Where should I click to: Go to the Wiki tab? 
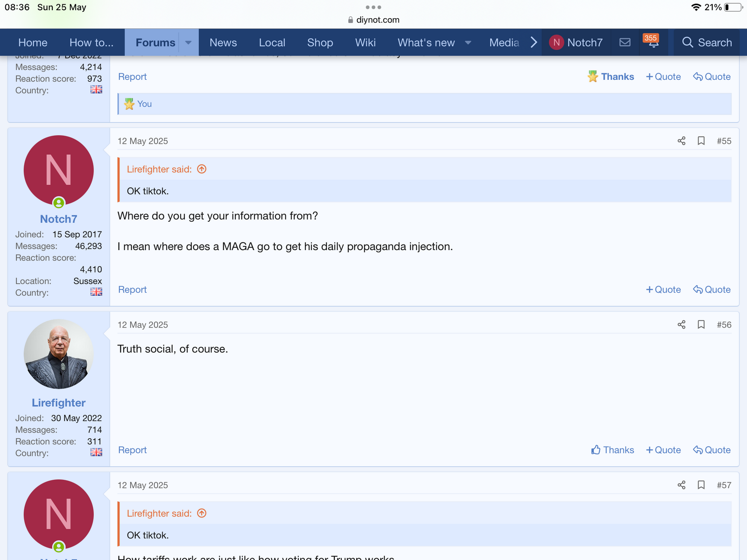click(365, 42)
